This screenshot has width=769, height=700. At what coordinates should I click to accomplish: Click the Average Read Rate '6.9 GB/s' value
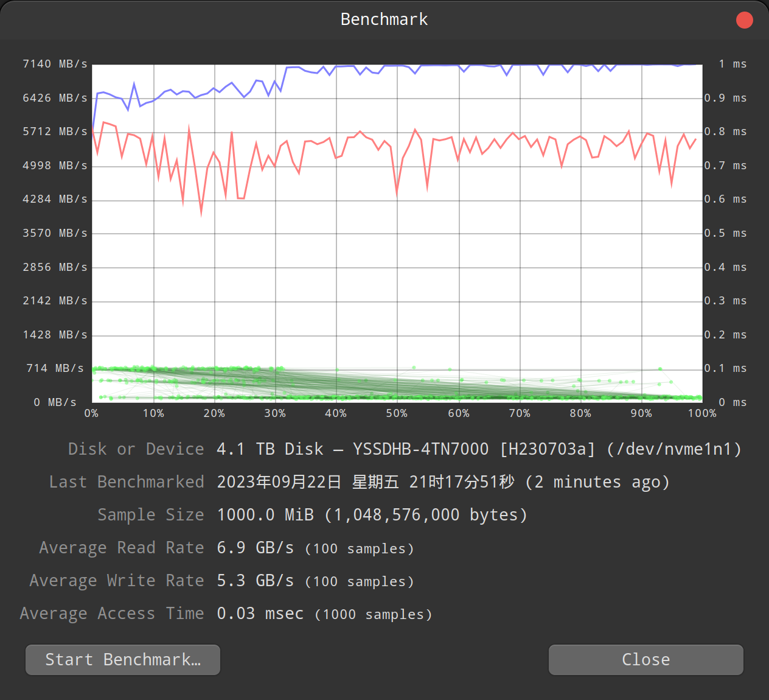(316, 548)
